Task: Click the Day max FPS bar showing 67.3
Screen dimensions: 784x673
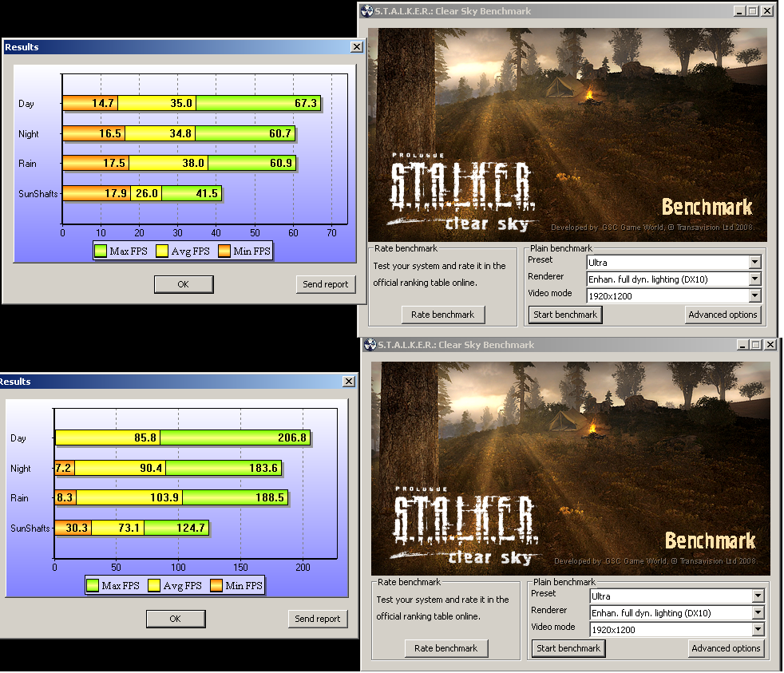Action: click(258, 103)
